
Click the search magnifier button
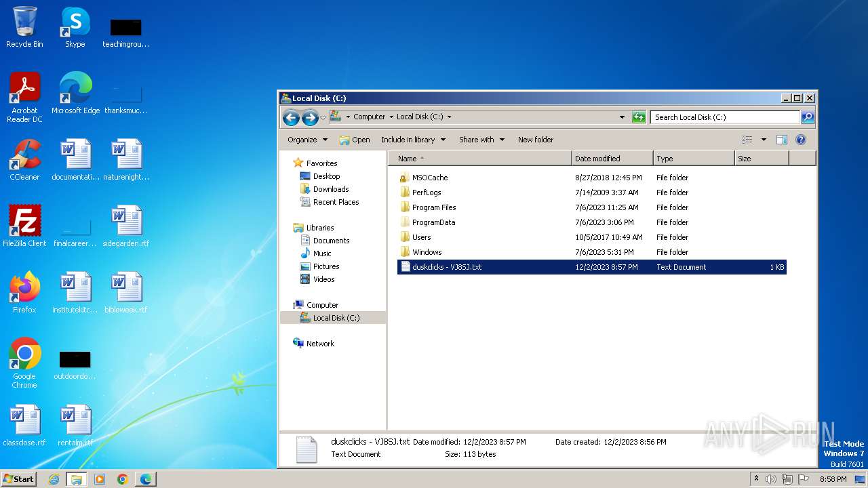pos(808,117)
